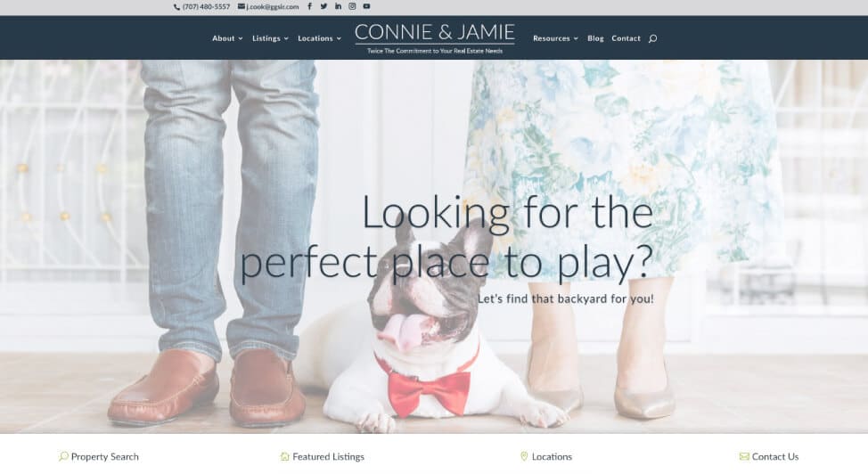Click the YouTube icon

366,6
